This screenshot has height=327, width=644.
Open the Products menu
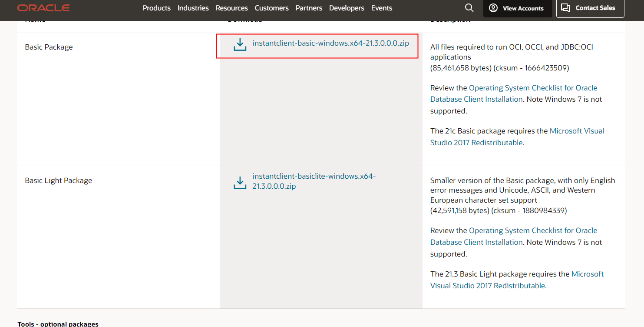(x=156, y=8)
